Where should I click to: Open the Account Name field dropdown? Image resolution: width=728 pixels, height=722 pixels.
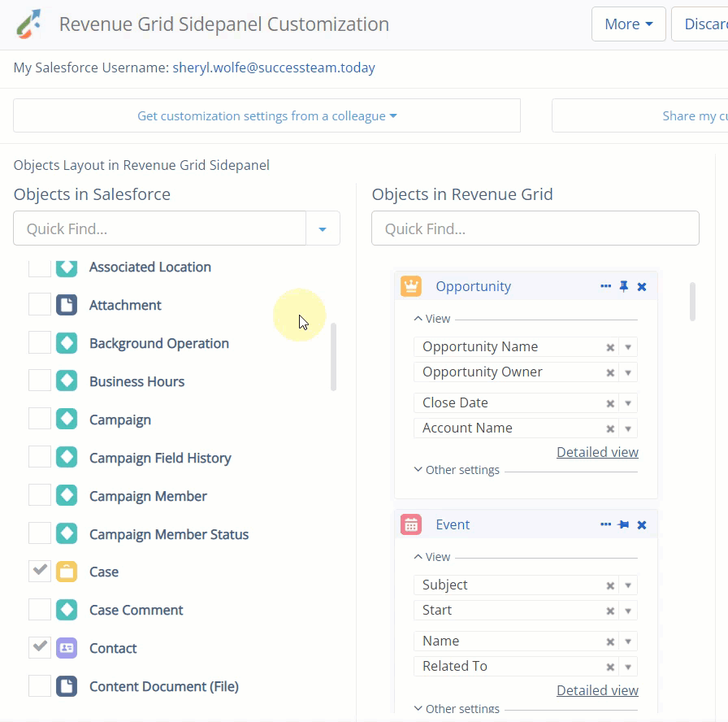click(628, 428)
